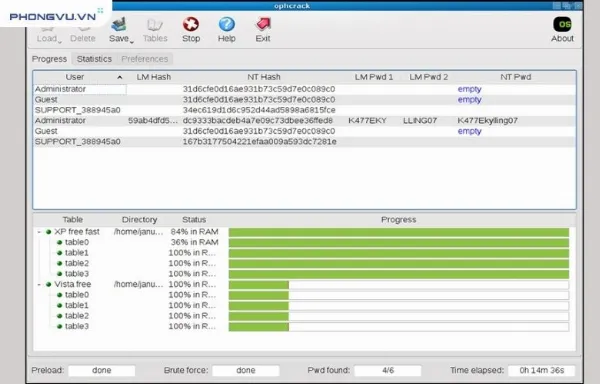Click the LM Hash column header

coord(154,77)
